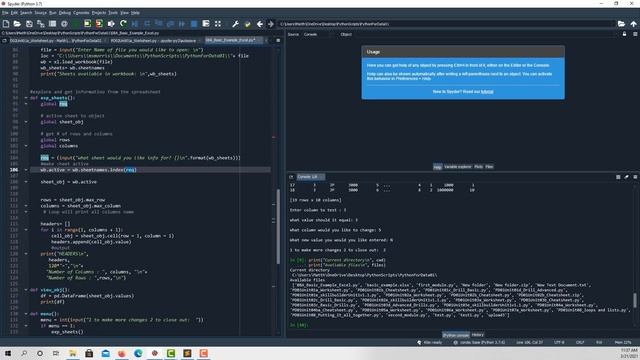Open the Run menu
The width and height of the screenshot is (640, 360).
(x=53, y=13)
